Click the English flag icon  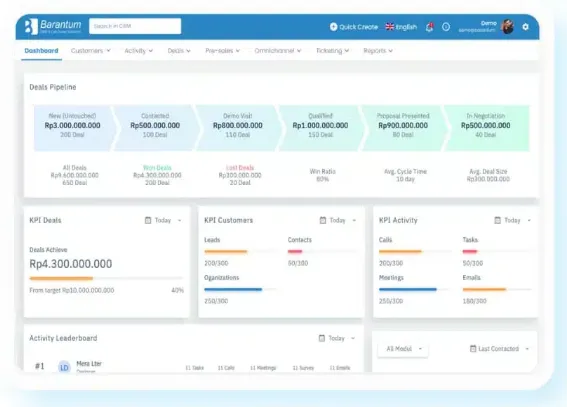pos(389,27)
